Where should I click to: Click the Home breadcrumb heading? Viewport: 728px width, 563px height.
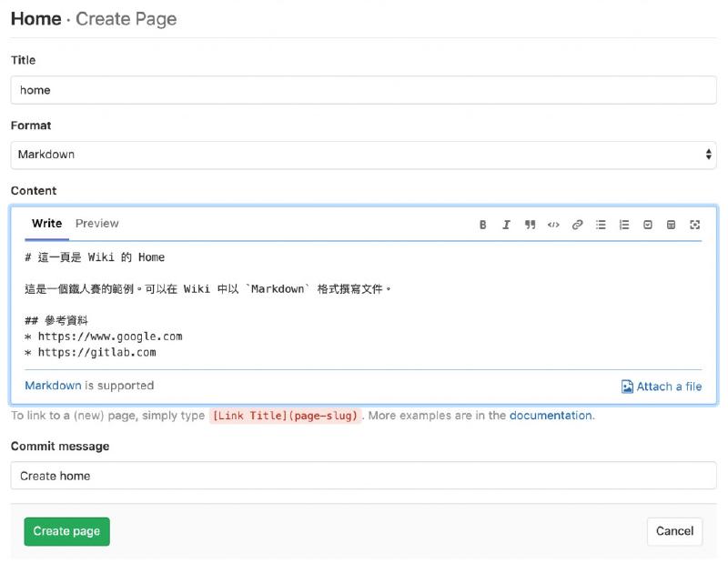click(x=36, y=18)
